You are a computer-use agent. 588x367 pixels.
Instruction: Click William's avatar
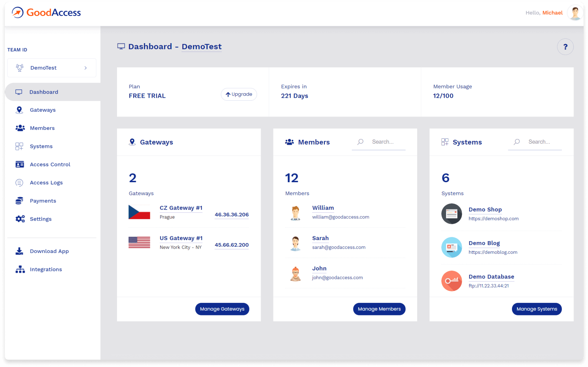[295, 213]
